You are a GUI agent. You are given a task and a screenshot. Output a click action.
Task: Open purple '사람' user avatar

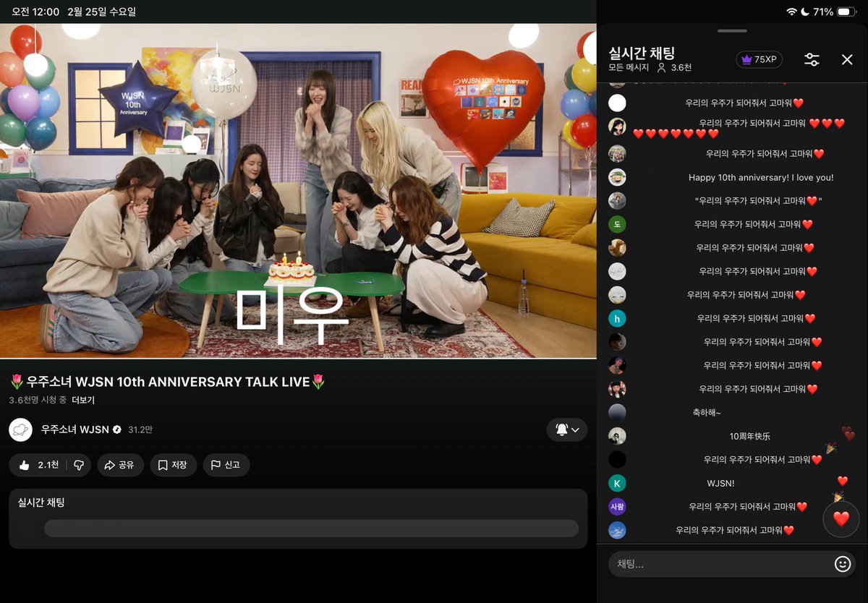tap(617, 507)
